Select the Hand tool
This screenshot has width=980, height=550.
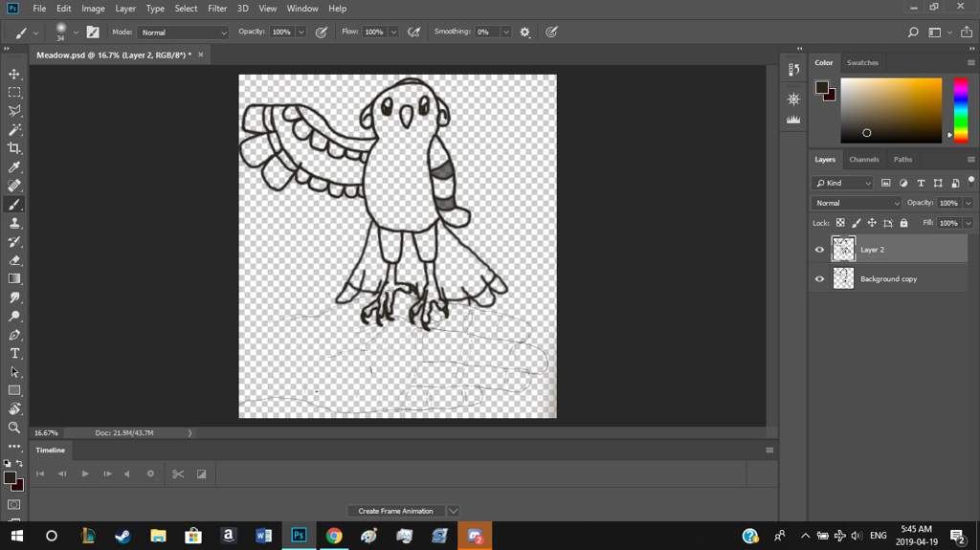point(14,409)
